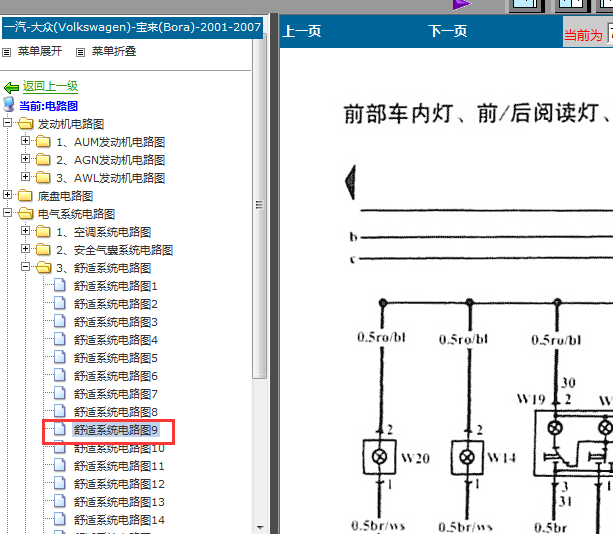
Task: Click page icon of 舒适系统电路图7
Action: (x=59, y=393)
